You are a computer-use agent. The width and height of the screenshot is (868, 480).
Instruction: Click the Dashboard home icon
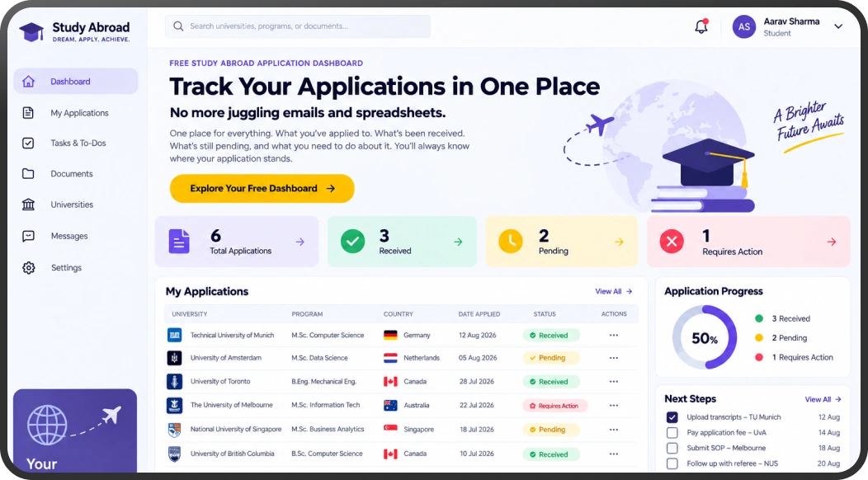point(28,82)
